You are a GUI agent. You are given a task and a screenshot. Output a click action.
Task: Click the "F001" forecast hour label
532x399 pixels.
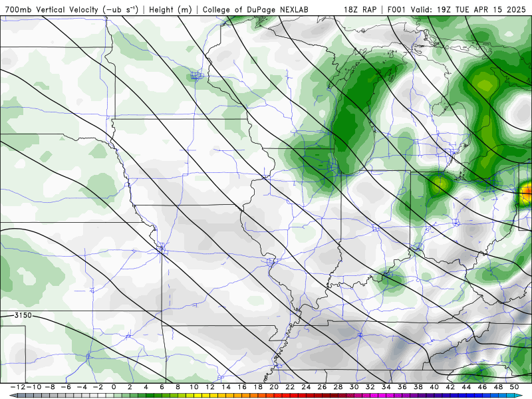click(x=397, y=9)
